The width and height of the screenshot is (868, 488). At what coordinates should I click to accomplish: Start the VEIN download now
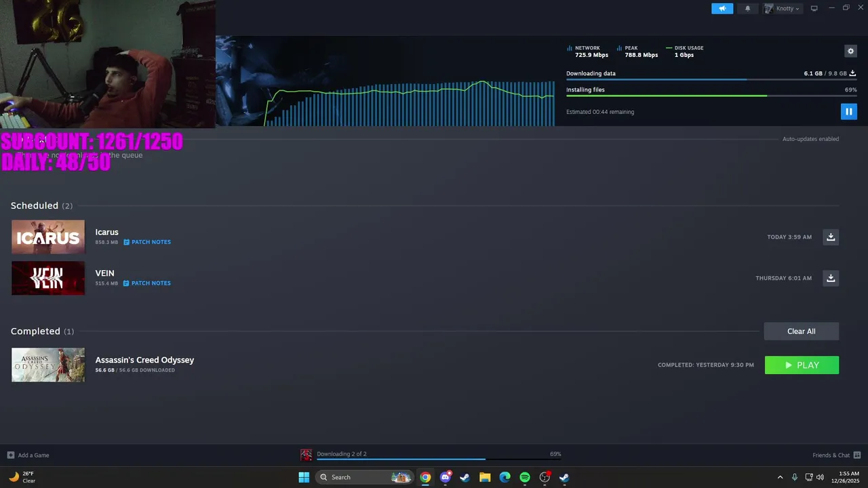831,278
